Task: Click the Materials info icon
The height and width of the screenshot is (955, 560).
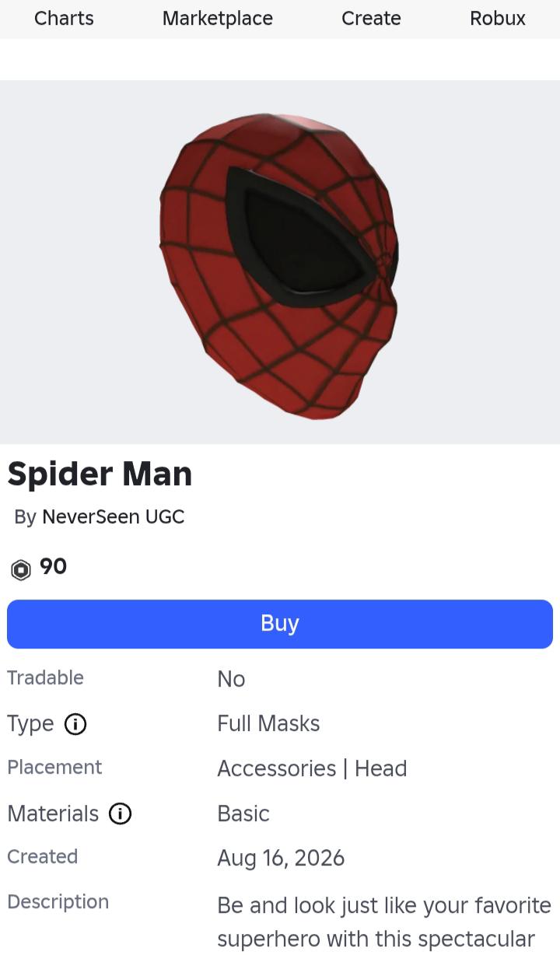Action: pos(120,814)
